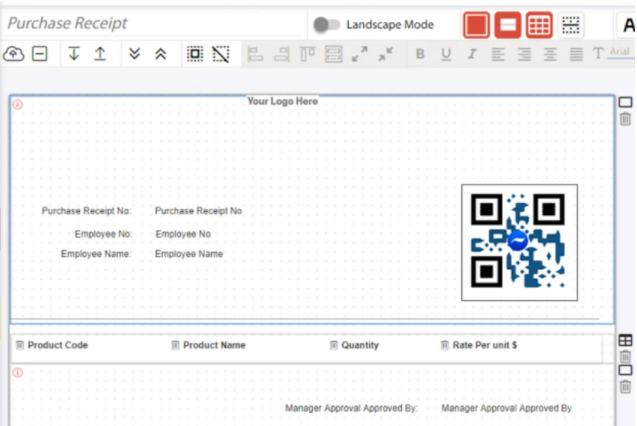This screenshot has height=426, width=637.
Task: Click the footer section rectangle icon
Action: click(625, 370)
